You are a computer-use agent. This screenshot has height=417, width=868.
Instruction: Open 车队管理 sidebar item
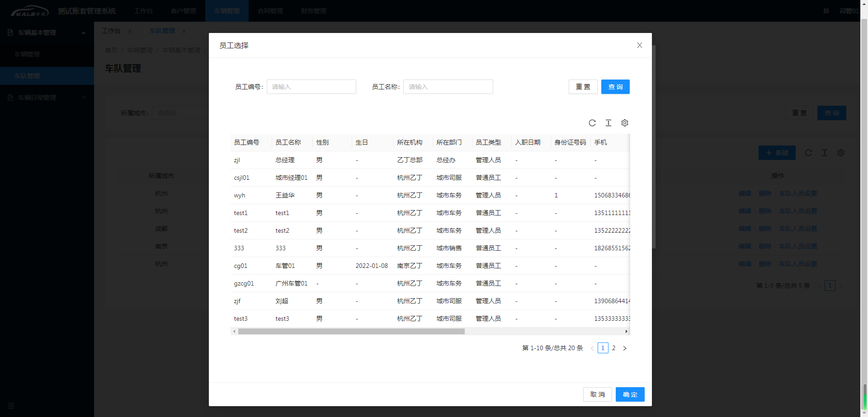[x=47, y=76]
